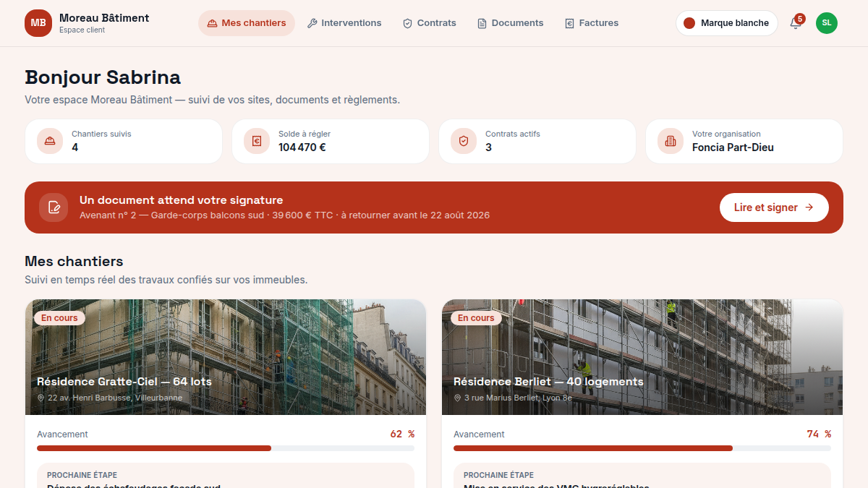Click the Foncia Part-Dieu organisation name
Viewport: 868px width, 488px height.
coord(733,147)
